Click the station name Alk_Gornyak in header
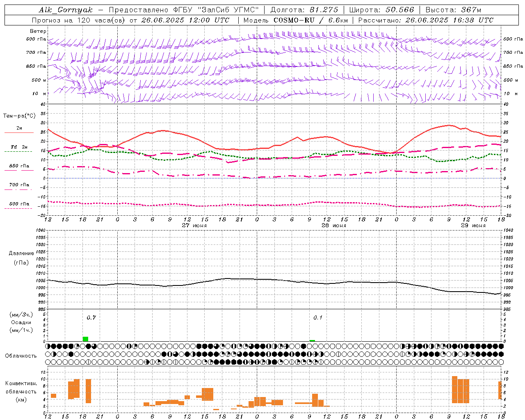525x420 pixels. click(x=66, y=10)
